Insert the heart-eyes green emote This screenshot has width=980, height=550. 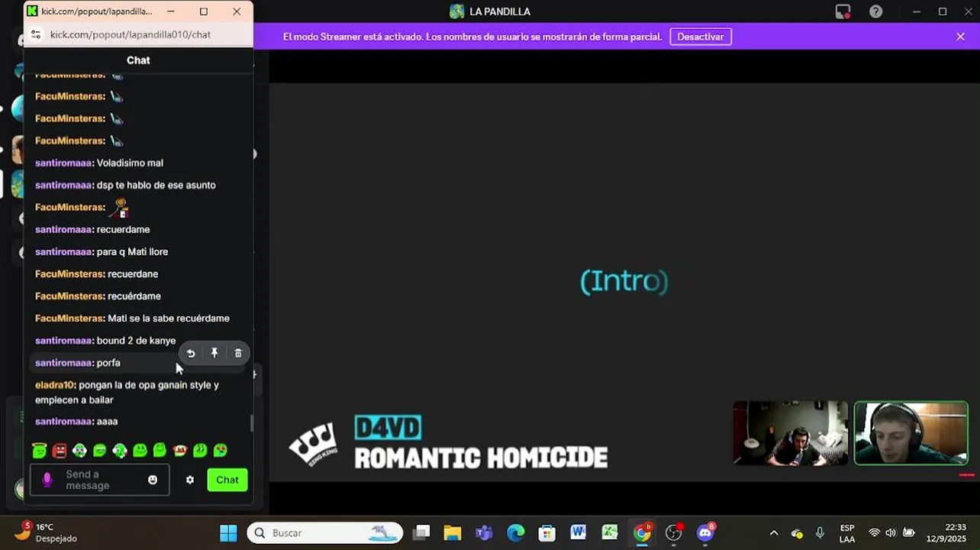(220, 451)
